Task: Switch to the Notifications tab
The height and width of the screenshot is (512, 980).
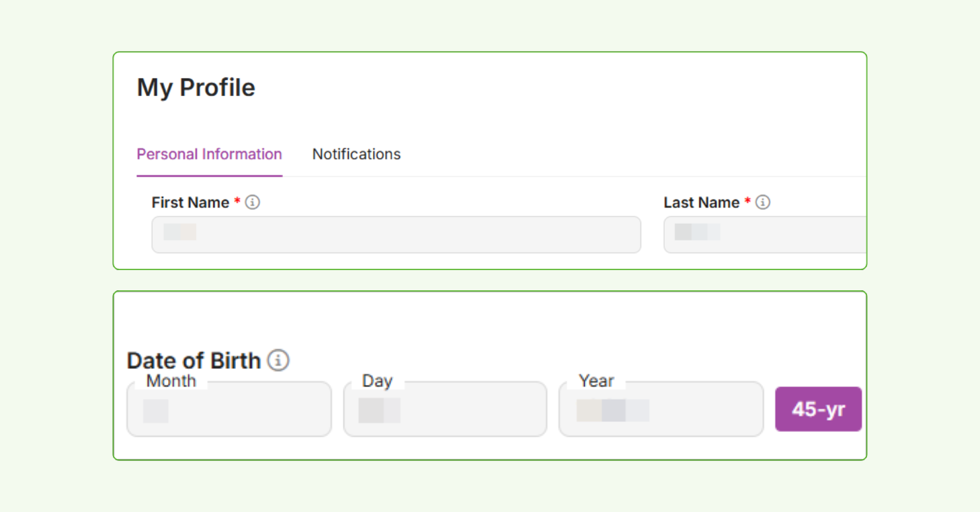Action: point(356,154)
